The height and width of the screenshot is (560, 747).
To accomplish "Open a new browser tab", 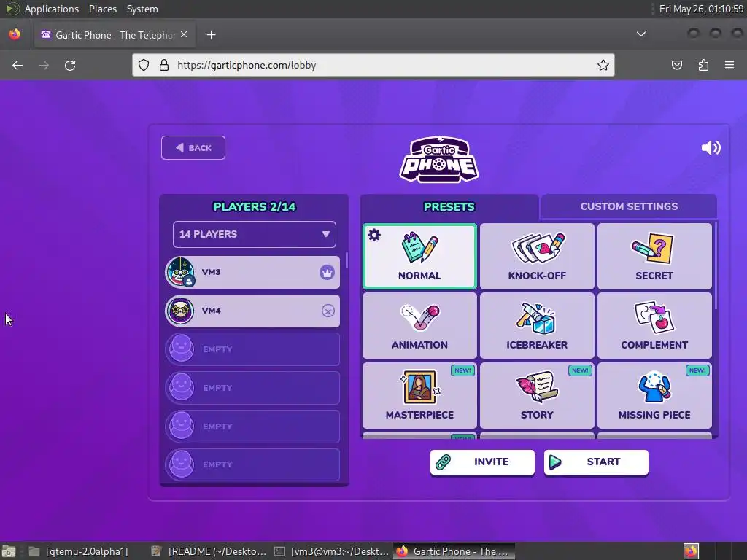I will point(211,35).
